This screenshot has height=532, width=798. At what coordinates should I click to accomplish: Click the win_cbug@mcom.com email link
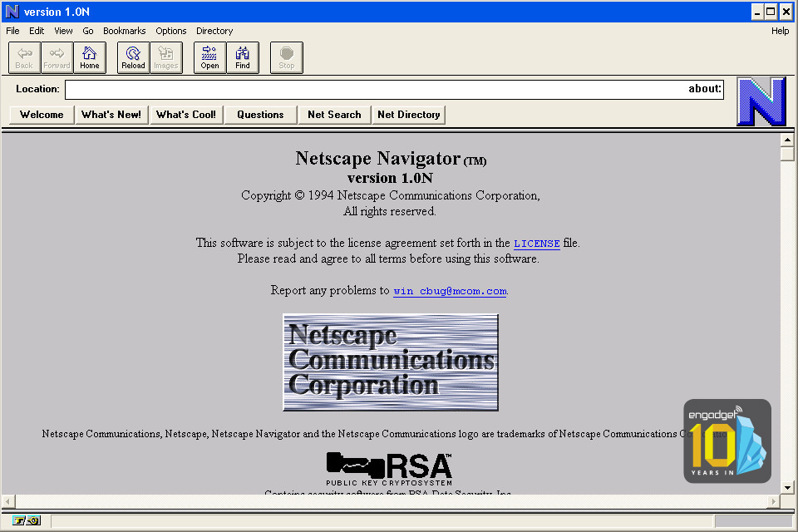[450, 292]
